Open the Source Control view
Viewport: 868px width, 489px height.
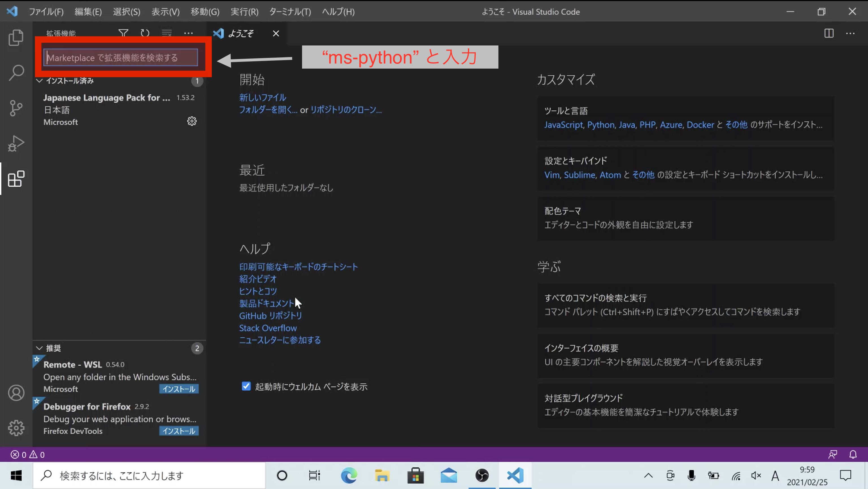click(16, 108)
